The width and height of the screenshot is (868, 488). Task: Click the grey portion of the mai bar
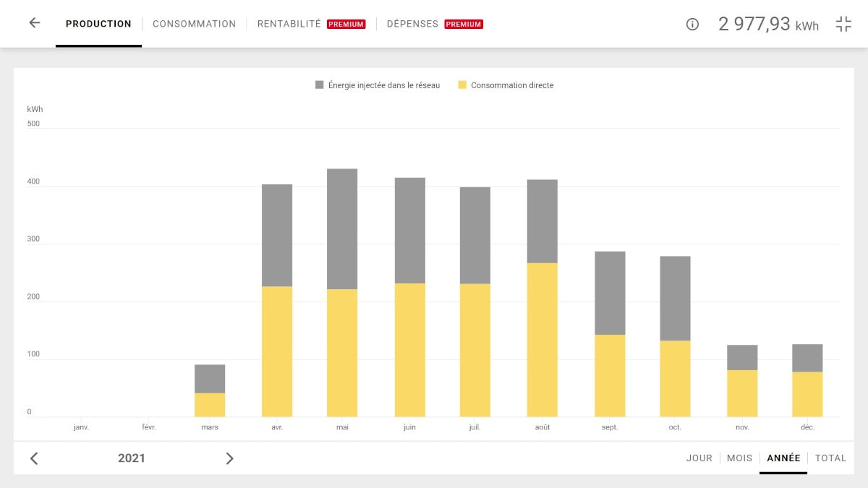click(342, 228)
